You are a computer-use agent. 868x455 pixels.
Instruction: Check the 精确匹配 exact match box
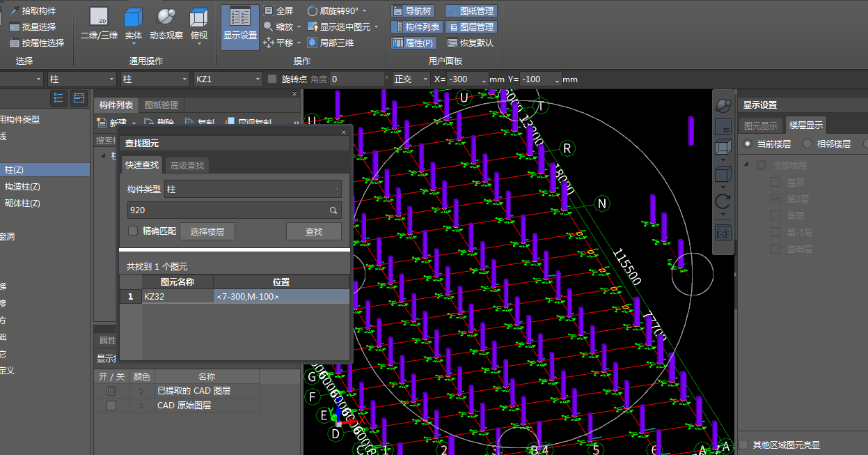click(133, 231)
